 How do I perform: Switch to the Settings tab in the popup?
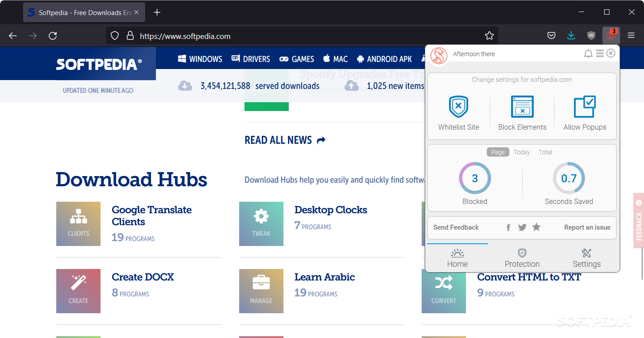[x=586, y=258]
